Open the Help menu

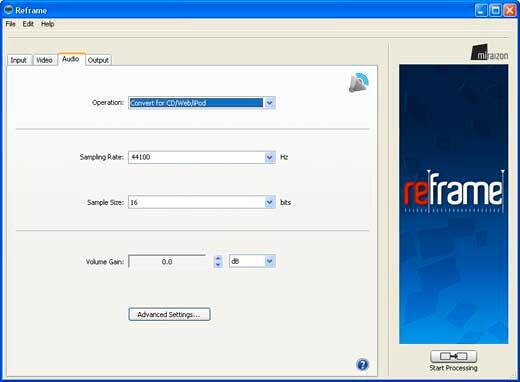[48, 24]
